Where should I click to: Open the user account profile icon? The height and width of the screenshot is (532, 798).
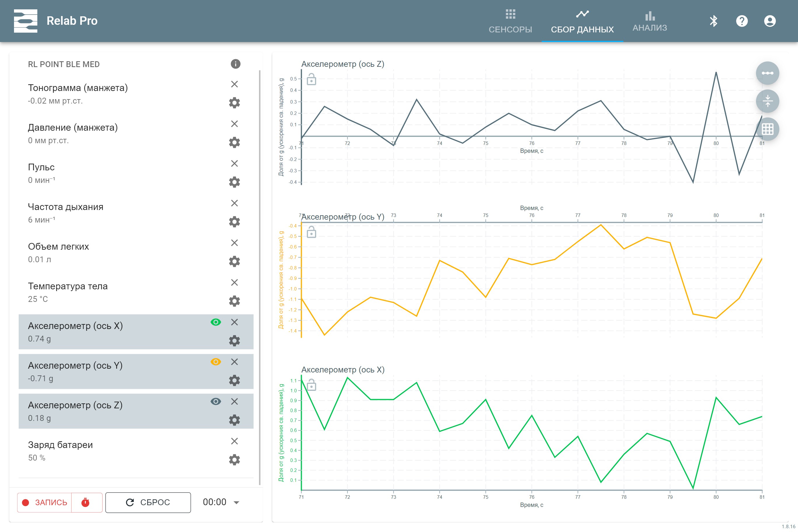[769, 21]
